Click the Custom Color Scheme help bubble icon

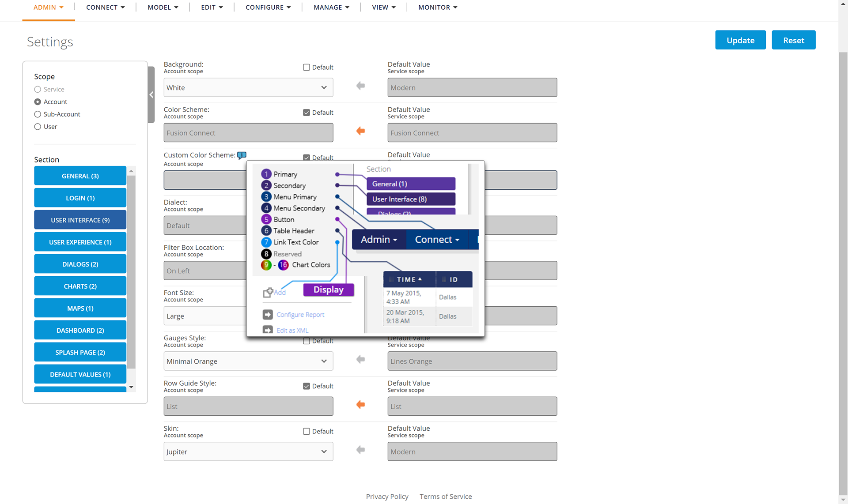coord(242,155)
